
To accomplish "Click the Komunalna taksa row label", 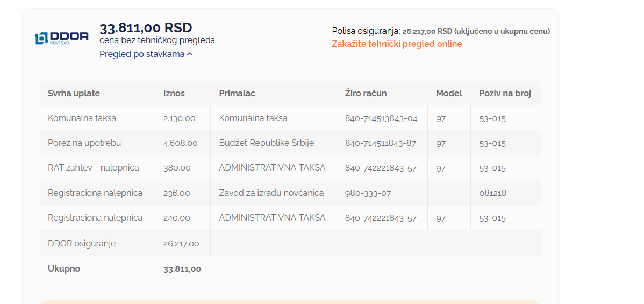I will coord(82,118).
